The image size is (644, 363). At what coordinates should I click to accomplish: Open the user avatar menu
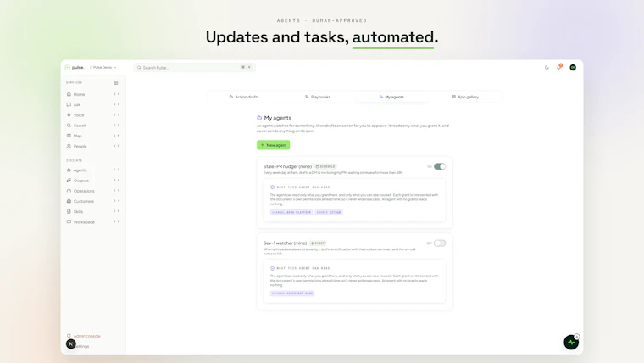click(x=573, y=67)
